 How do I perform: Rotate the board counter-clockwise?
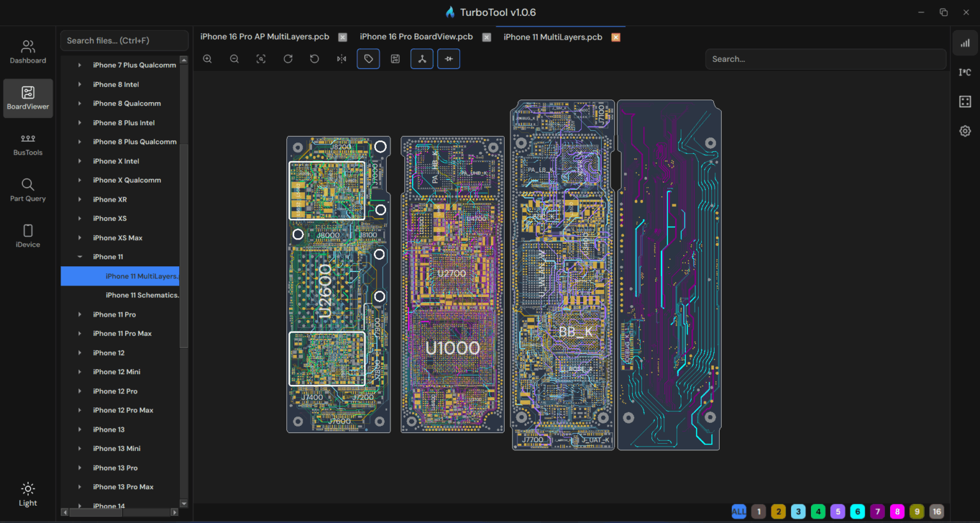tap(315, 59)
